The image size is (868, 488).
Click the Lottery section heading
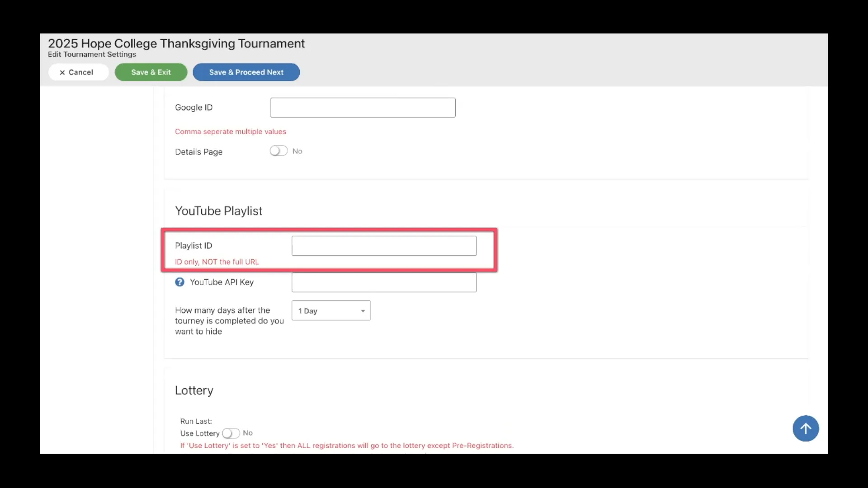click(194, 390)
